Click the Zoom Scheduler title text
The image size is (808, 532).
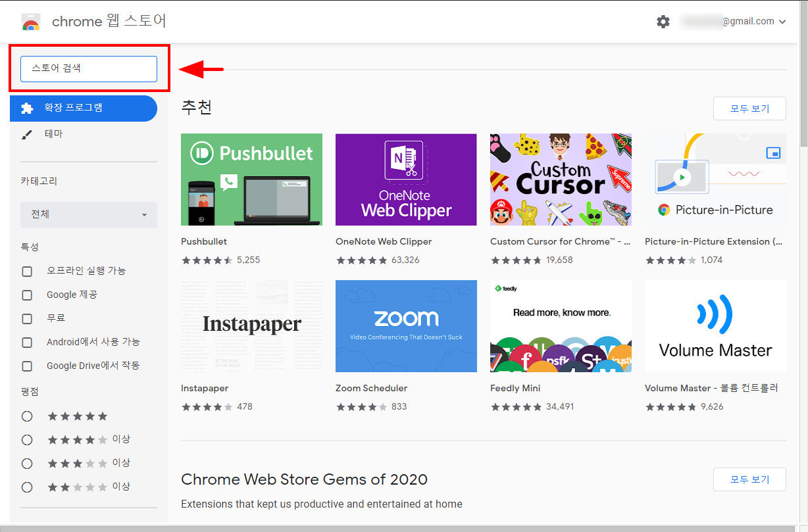(x=371, y=388)
